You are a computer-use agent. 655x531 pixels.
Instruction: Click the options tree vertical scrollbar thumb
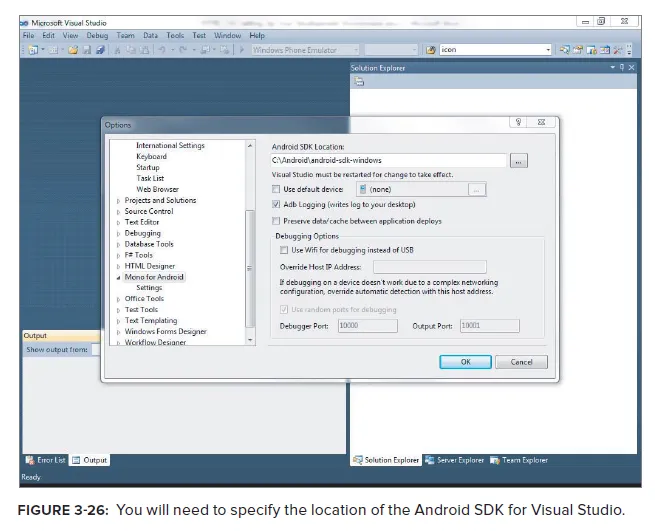(250, 268)
